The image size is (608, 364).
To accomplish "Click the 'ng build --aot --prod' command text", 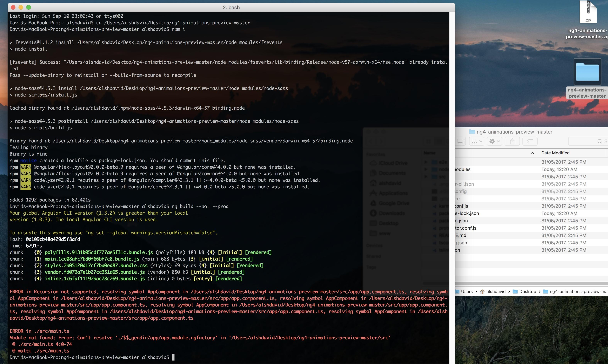I will click(200, 206).
